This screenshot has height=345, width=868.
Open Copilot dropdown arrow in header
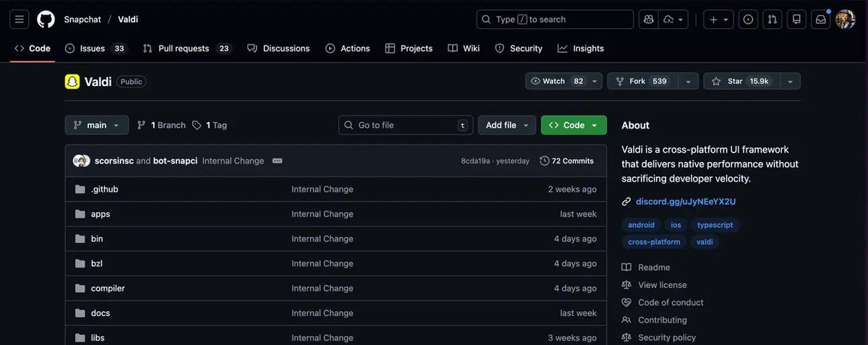pos(673,20)
